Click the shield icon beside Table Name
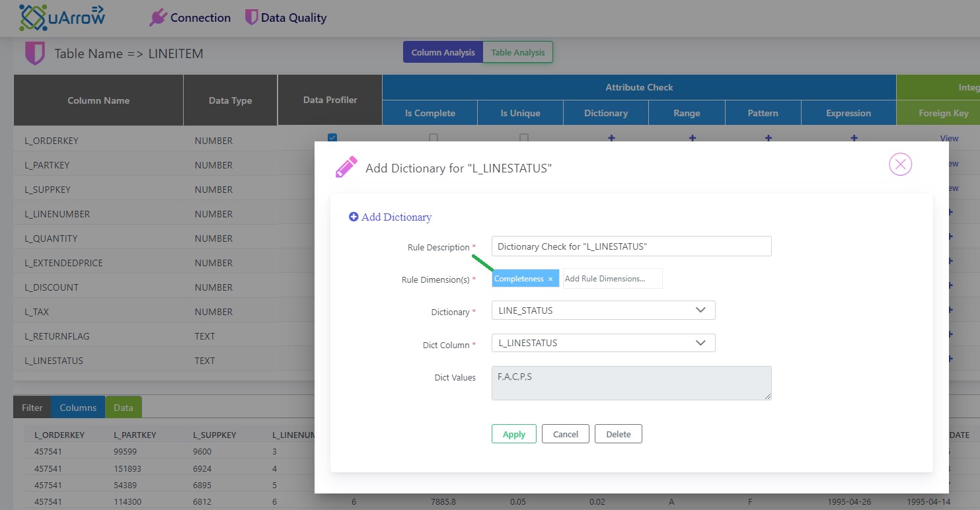 pyautogui.click(x=35, y=54)
